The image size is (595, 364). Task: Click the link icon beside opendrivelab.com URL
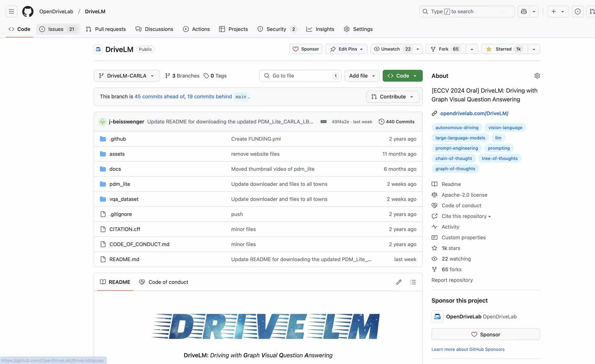(434, 114)
